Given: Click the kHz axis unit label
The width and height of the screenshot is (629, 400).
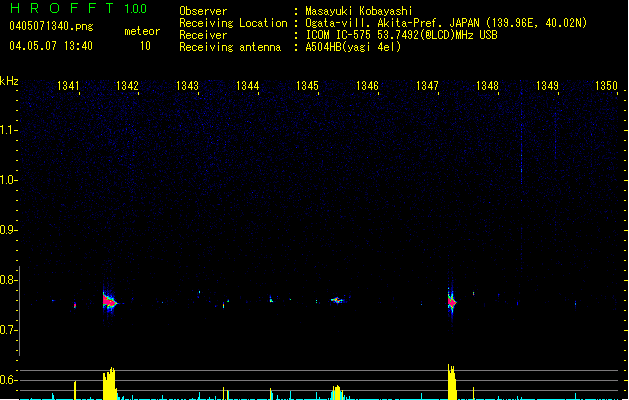Looking at the screenshot, I should (9, 81).
